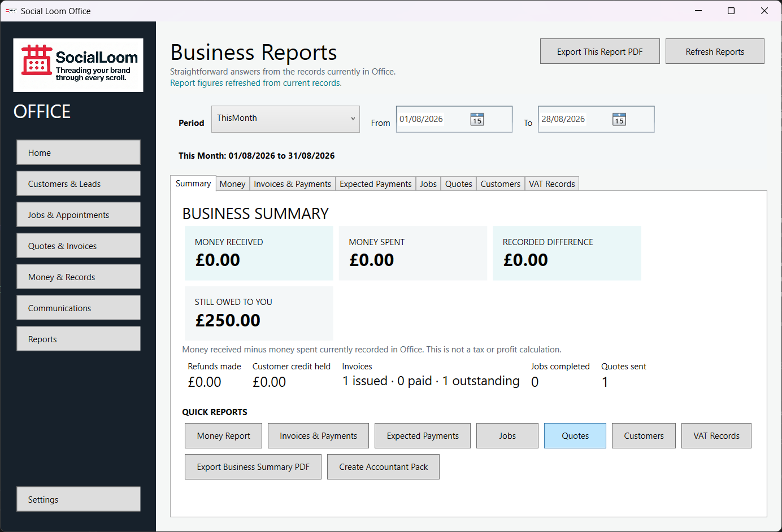This screenshot has width=782, height=532.
Task: Switch to the Money tab
Action: [x=232, y=184]
